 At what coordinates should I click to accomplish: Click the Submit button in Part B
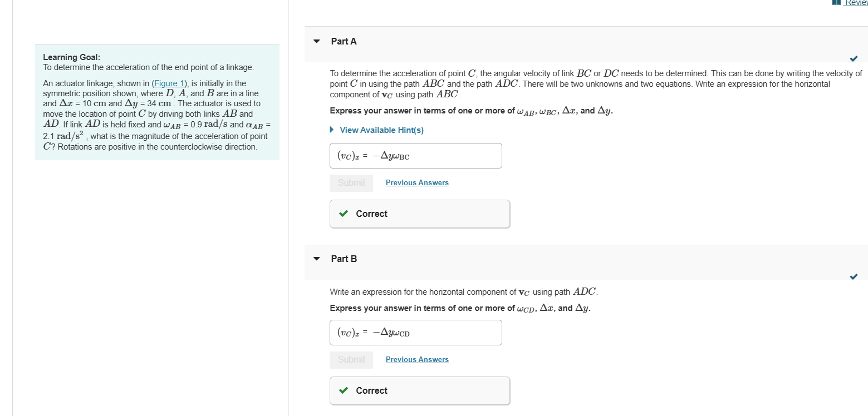351,359
